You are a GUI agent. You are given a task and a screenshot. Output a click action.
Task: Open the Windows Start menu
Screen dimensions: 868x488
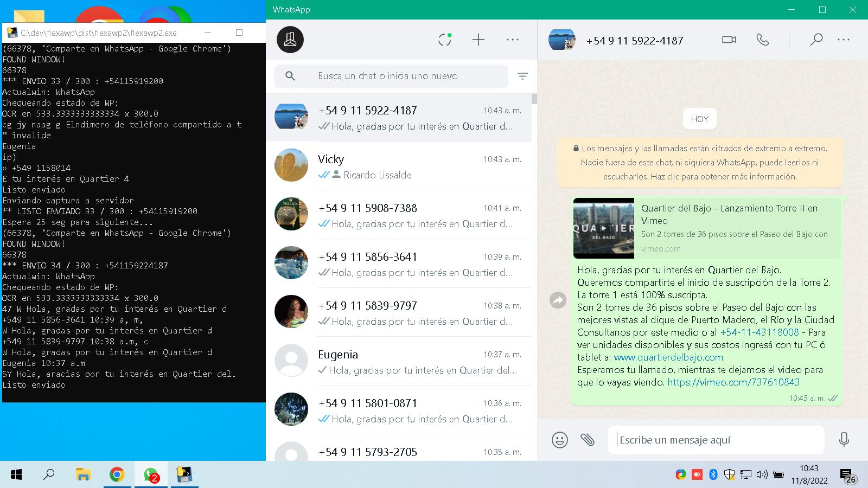click(16, 475)
